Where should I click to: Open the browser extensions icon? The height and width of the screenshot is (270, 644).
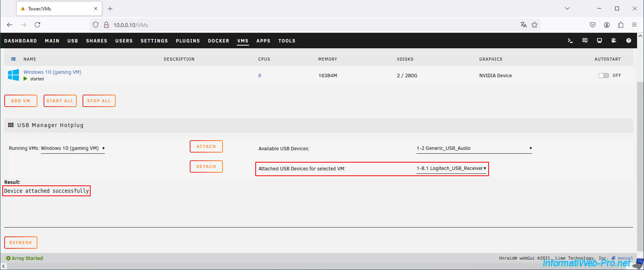click(620, 25)
